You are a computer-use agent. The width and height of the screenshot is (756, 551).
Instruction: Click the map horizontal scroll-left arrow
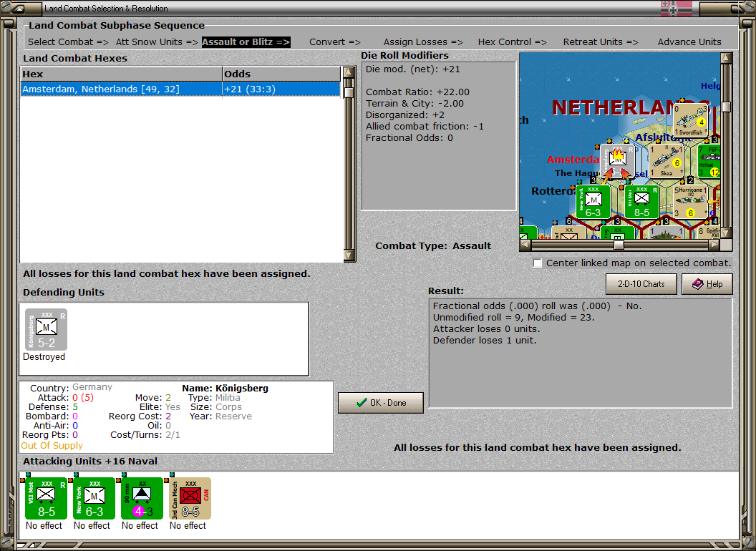[x=525, y=245]
